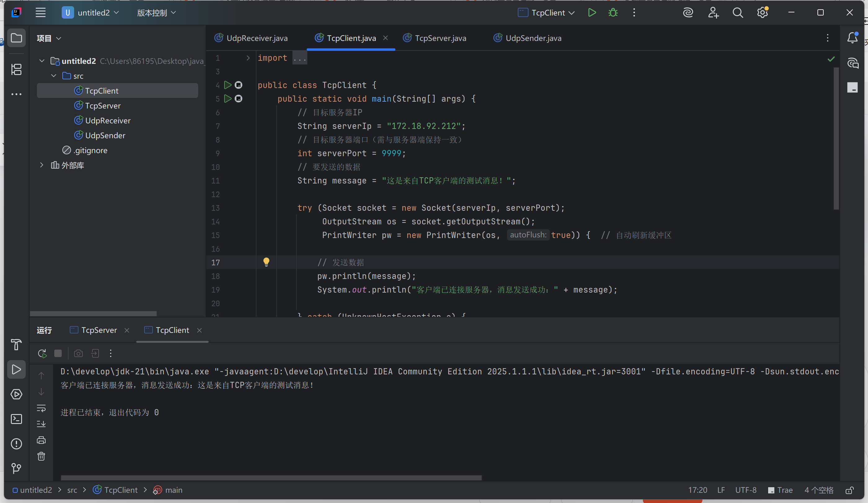Toggle soft-wrap in the run console

pyautogui.click(x=41, y=408)
